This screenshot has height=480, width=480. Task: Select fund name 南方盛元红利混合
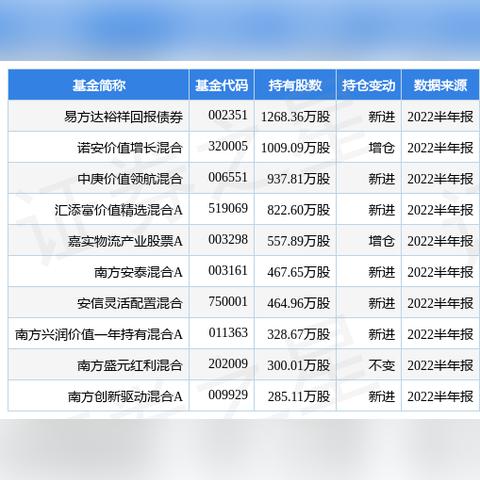pyautogui.click(x=130, y=366)
